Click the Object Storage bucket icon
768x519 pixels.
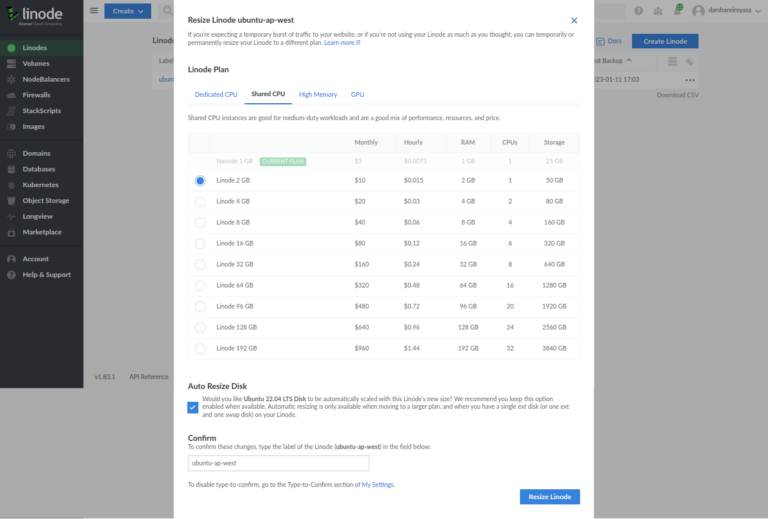(x=11, y=200)
